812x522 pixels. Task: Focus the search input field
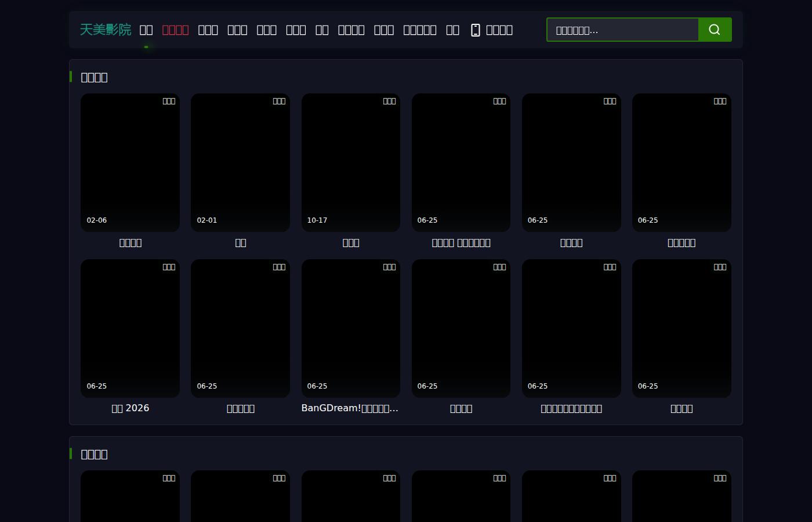622,30
